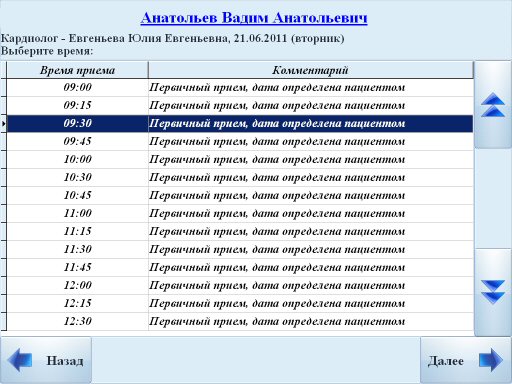Viewport: 512px width, 384px height.
Task: Click the row selector marker of 09:30 row
Action: [x=3, y=124]
